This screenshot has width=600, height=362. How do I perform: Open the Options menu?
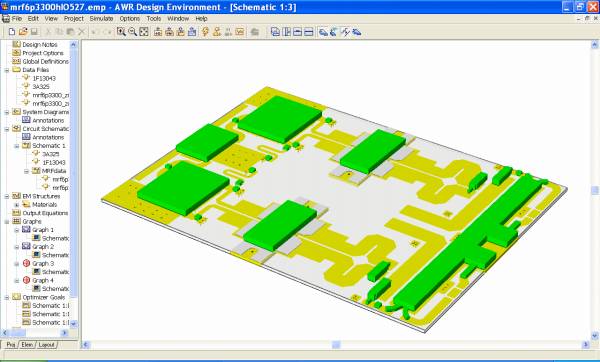coord(130,18)
